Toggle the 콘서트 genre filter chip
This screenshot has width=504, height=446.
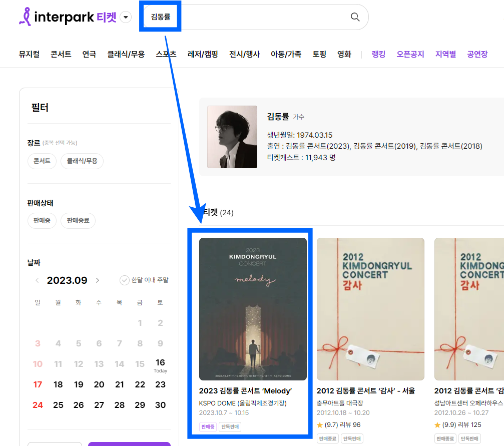[x=42, y=161]
